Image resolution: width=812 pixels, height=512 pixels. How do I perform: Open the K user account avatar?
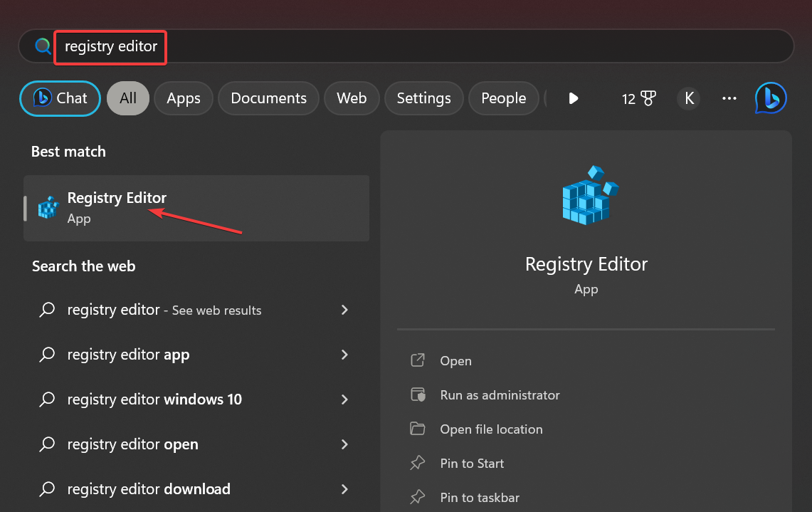point(689,98)
